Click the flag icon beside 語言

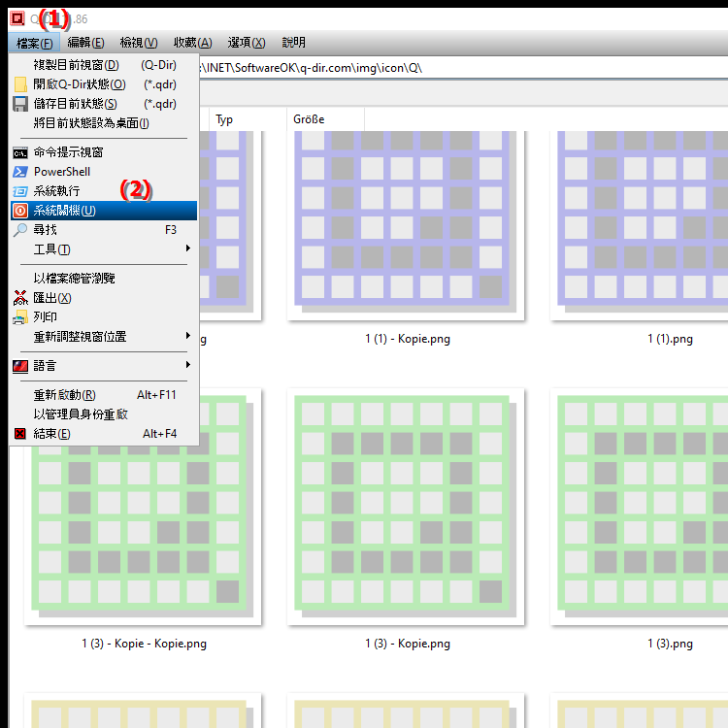pos(20,366)
